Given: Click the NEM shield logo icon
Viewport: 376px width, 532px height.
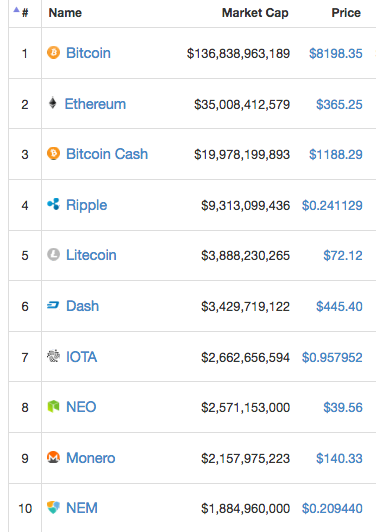Looking at the screenshot, I should pos(53,508).
